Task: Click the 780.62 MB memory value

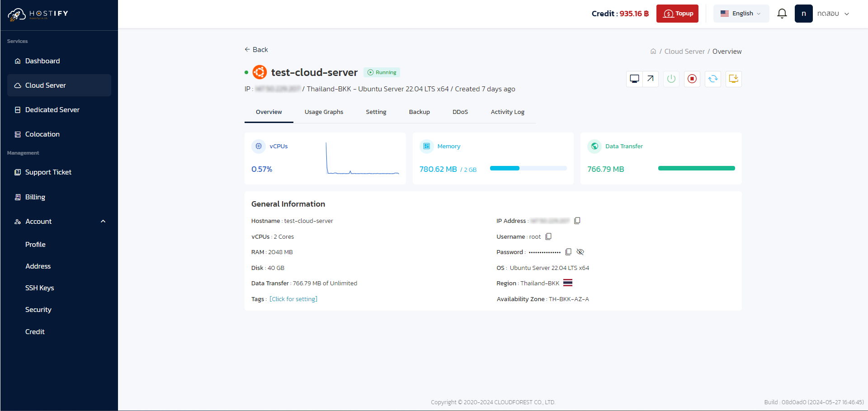Action: tap(438, 169)
